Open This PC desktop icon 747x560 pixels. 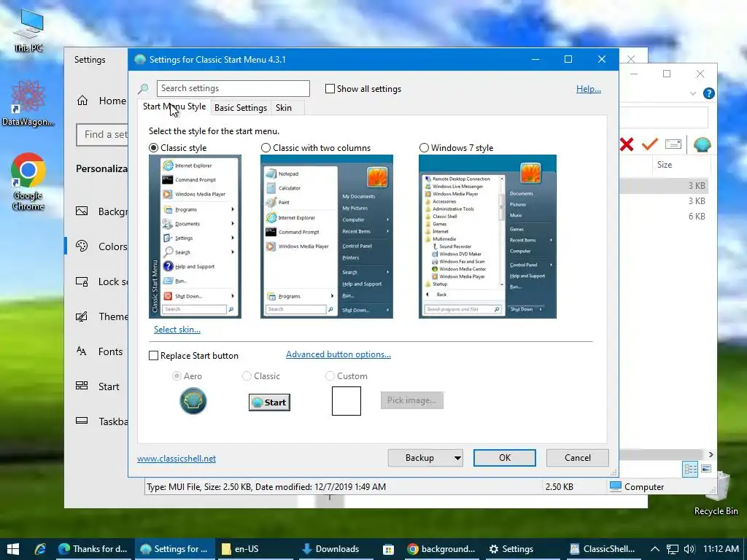[28, 29]
